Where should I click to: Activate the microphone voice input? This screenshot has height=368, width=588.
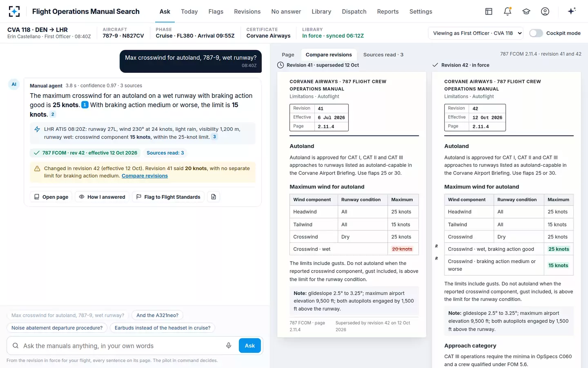229,346
